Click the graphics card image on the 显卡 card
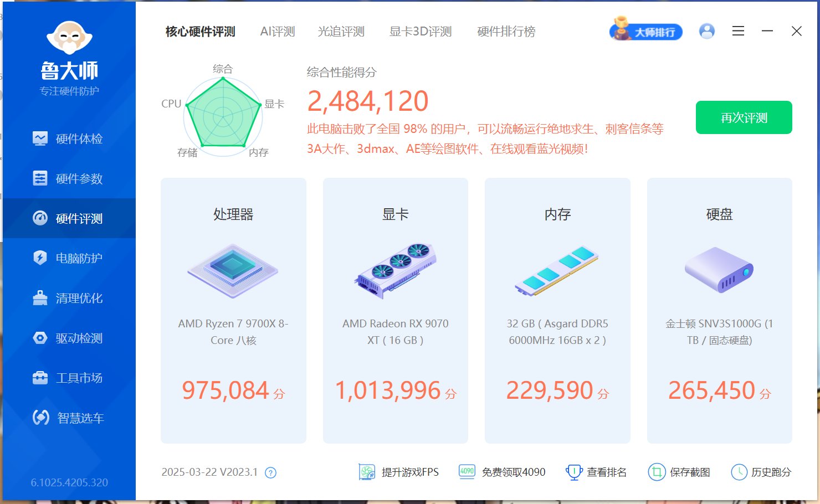 click(x=395, y=271)
